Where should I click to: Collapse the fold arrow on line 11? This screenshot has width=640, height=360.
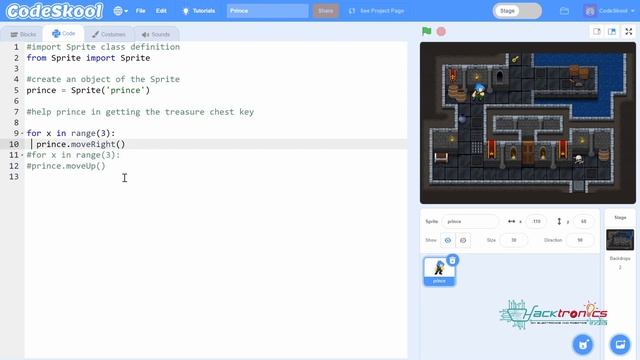tap(22, 155)
